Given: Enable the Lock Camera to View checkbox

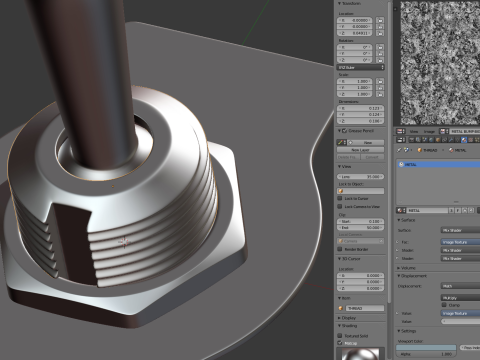Looking at the screenshot, I should [x=340, y=207].
